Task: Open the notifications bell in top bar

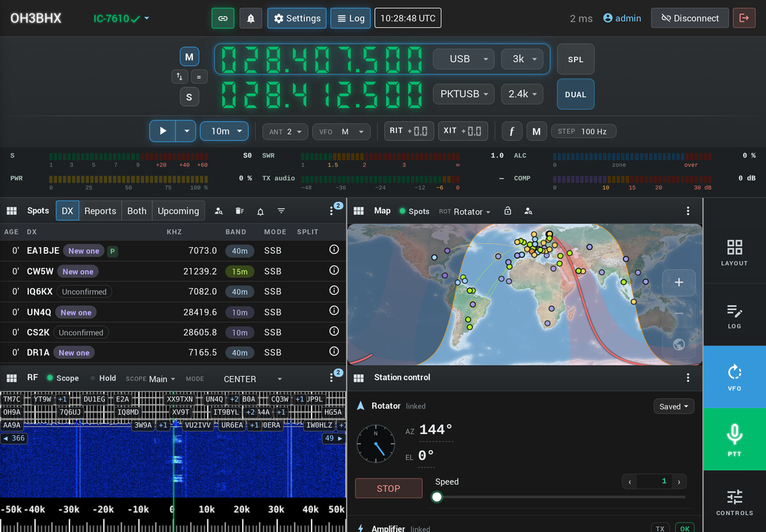Action: 251,18
